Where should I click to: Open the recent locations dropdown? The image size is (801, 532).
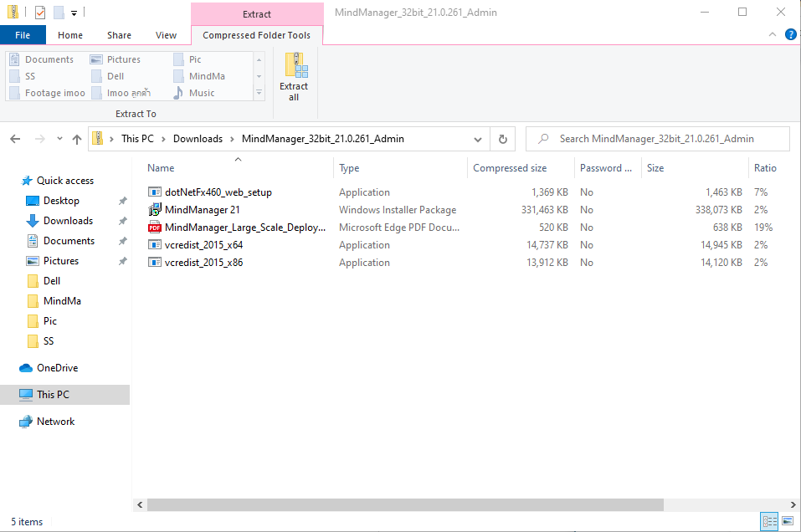pyautogui.click(x=59, y=139)
